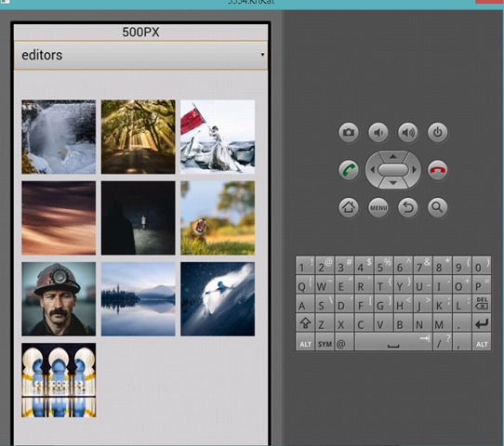Image resolution: width=504 pixels, height=446 pixels.
Task: Open the dark tunnel figure thumbnail
Action: 139,218
